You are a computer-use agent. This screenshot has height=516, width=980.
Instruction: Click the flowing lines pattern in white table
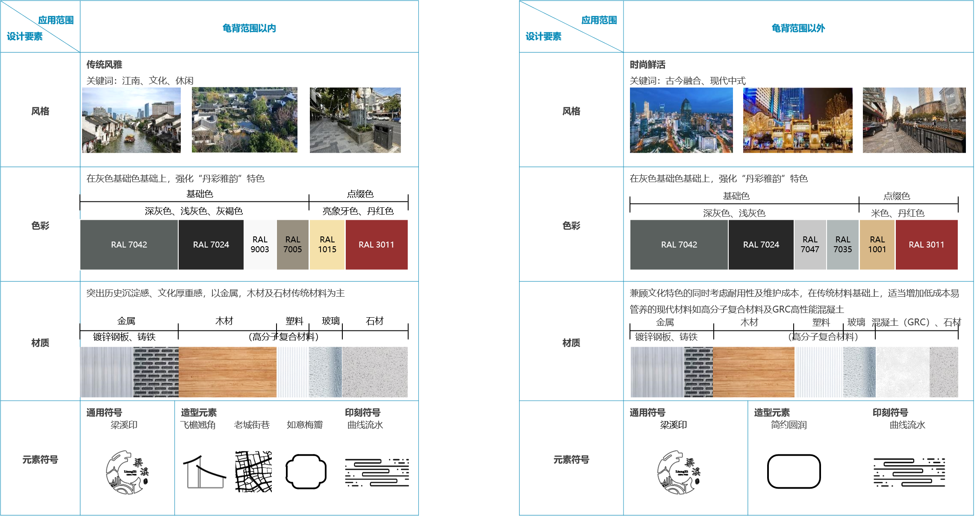(909, 472)
